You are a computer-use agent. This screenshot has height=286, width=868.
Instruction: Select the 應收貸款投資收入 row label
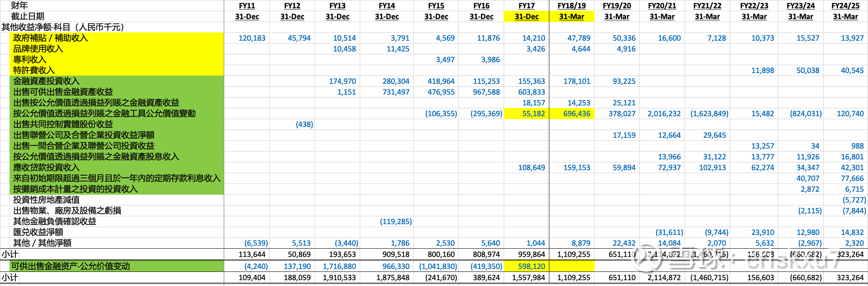46,167
